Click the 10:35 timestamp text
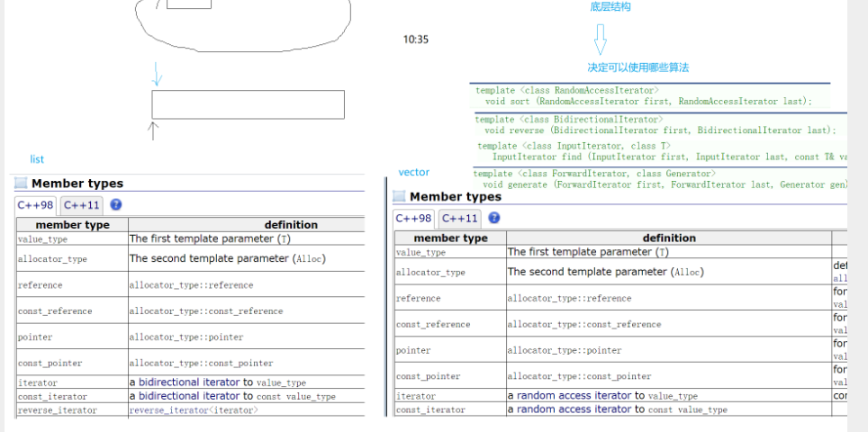Image resolution: width=868 pixels, height=432 pixels. [x=416, y=40]
